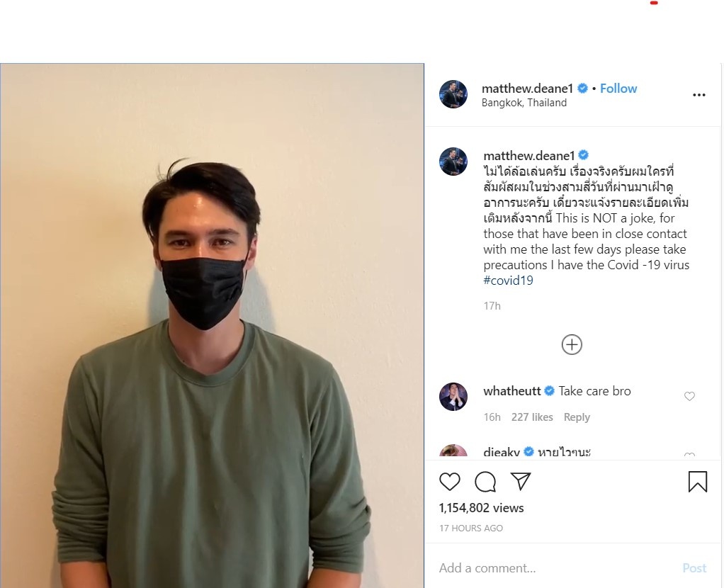This screenshot has height=588, width=724.
Task: Load more comments with the plus circle
Action: (572, 344)
